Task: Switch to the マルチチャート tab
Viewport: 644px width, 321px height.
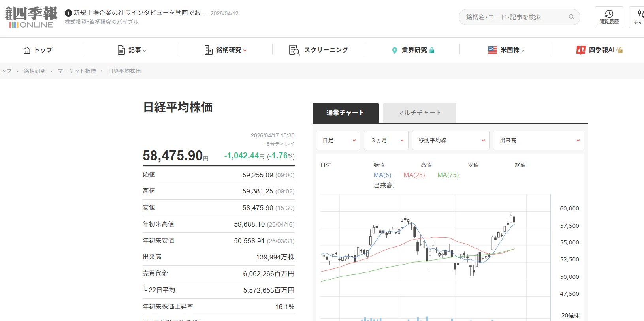Action: point(420,113)
